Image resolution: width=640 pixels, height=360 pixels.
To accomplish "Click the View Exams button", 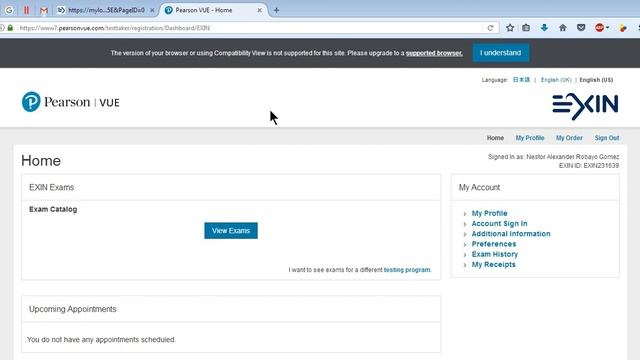I will tap(231, 231).
